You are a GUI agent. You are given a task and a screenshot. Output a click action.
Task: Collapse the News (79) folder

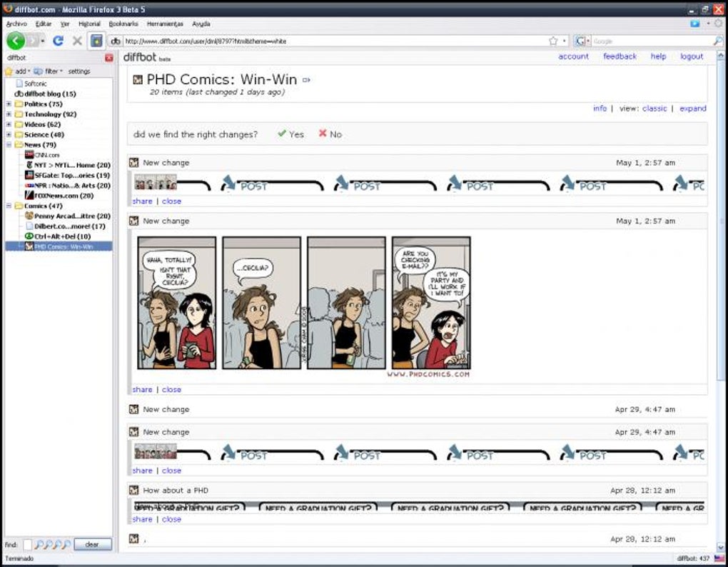pyautogui.click(x=9, y=145)
